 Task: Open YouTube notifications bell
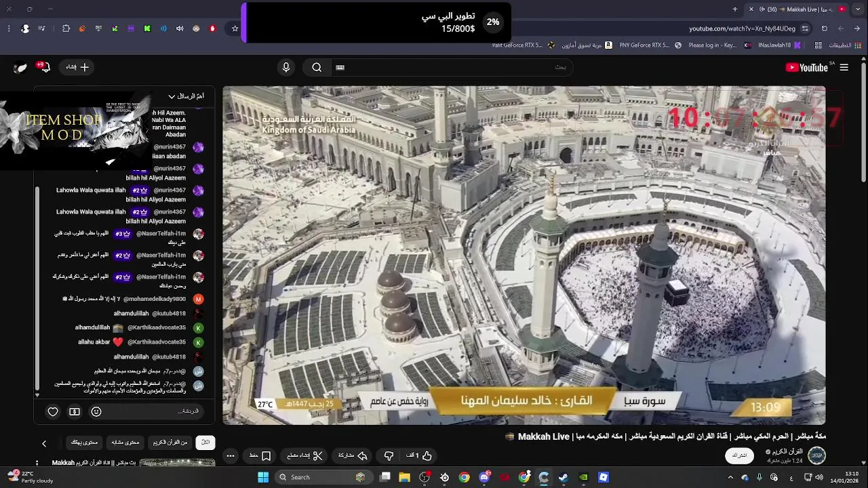point(44,67)
